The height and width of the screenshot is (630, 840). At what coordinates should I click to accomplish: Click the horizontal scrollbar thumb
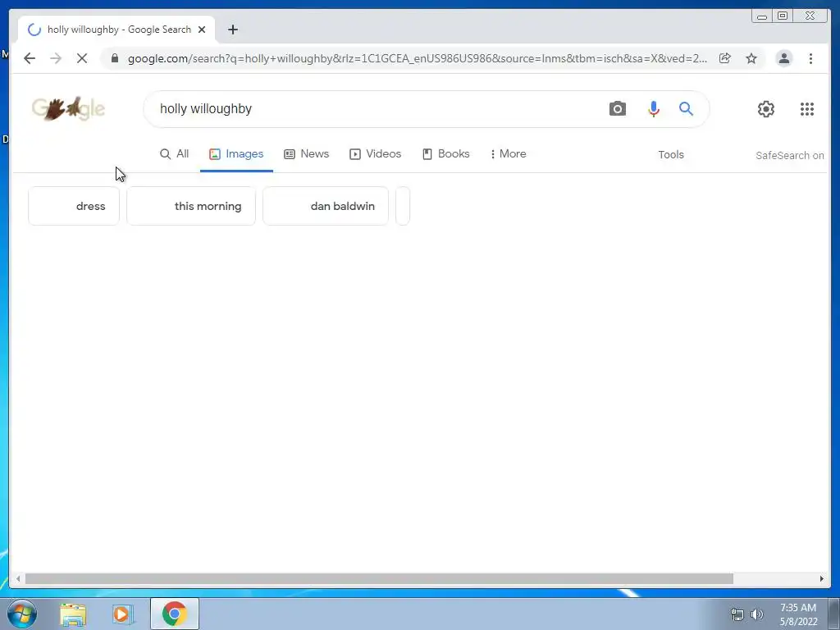point(379,578)
